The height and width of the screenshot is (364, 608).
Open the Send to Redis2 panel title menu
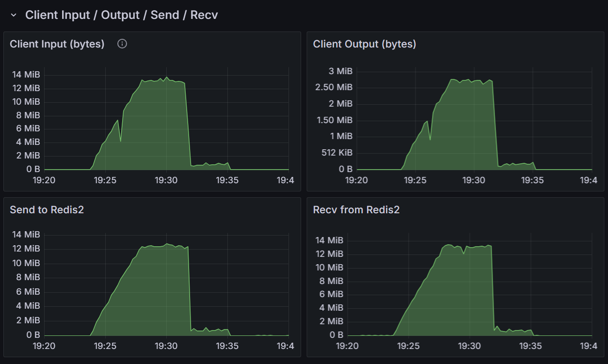[x=47, y=210]
